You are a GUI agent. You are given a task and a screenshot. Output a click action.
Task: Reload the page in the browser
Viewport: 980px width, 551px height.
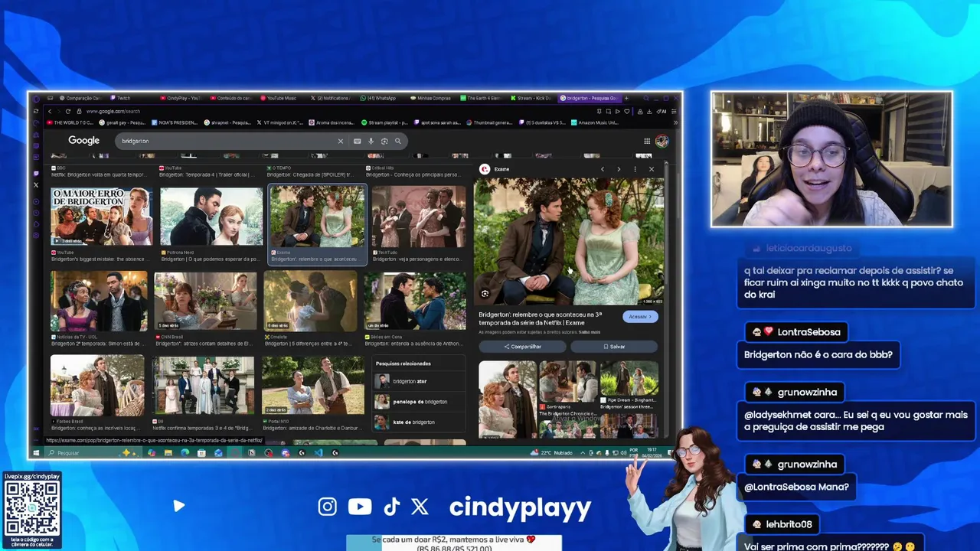coord(68,111)
